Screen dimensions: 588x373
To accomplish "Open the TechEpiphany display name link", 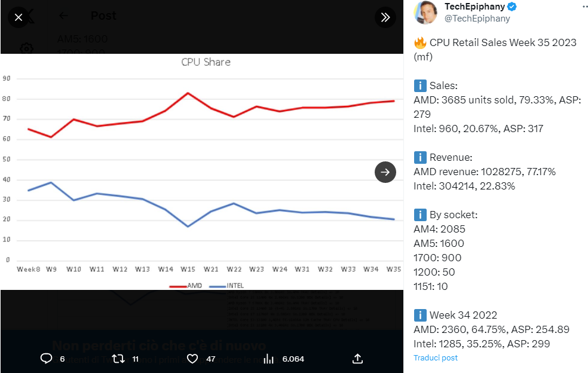I will (x=474, y=7).
